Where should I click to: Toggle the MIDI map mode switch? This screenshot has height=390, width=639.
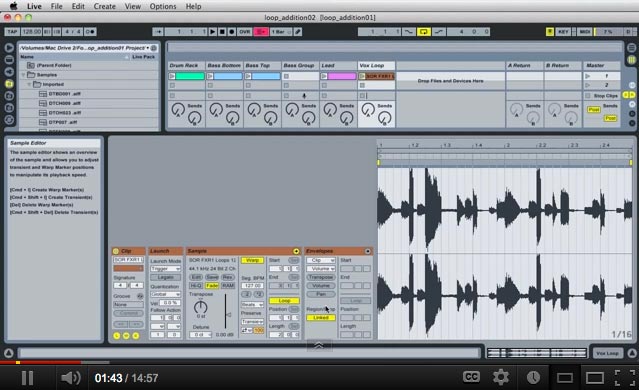pos(584,31)
